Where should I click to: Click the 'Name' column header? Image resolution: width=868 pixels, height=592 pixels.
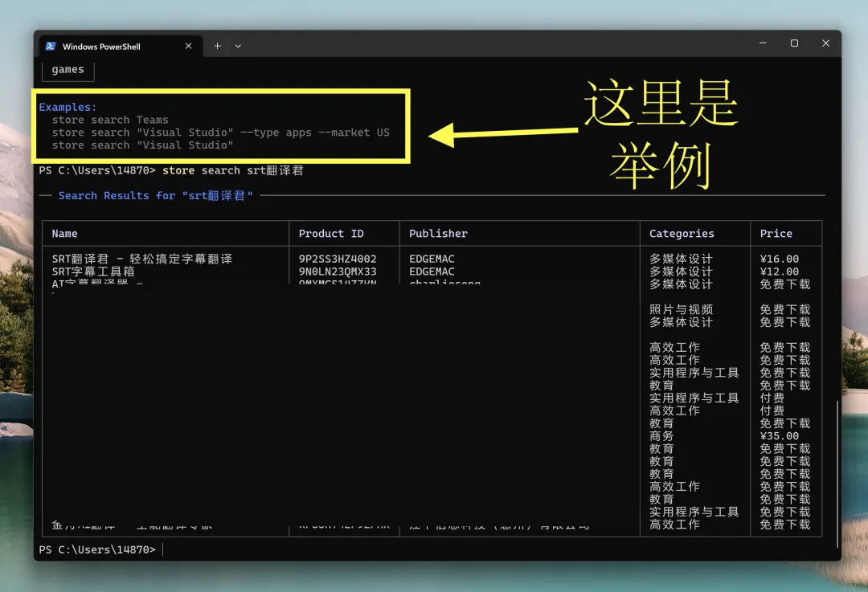[x=65, y=234]
